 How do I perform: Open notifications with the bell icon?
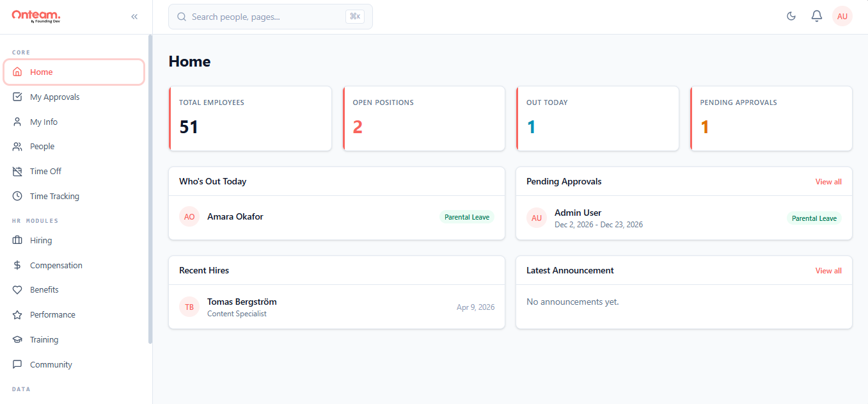click(x=817, y=16)
